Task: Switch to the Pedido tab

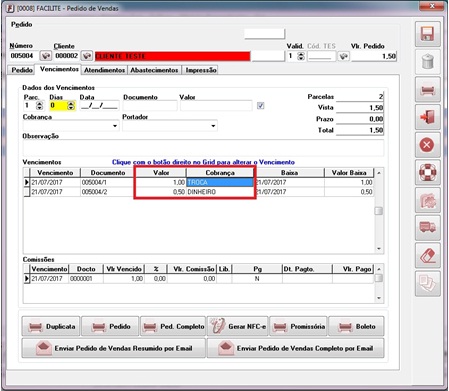Action: [x=22, y=70]
